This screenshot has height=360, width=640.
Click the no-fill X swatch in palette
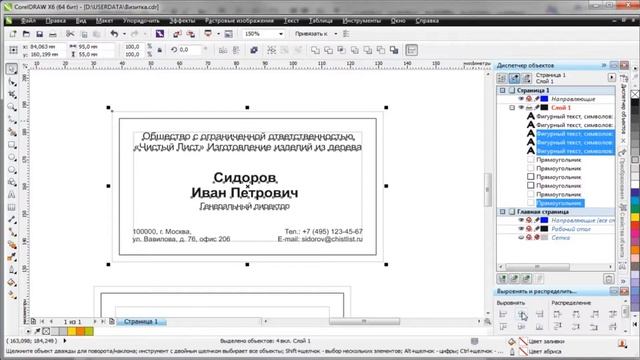635,94
